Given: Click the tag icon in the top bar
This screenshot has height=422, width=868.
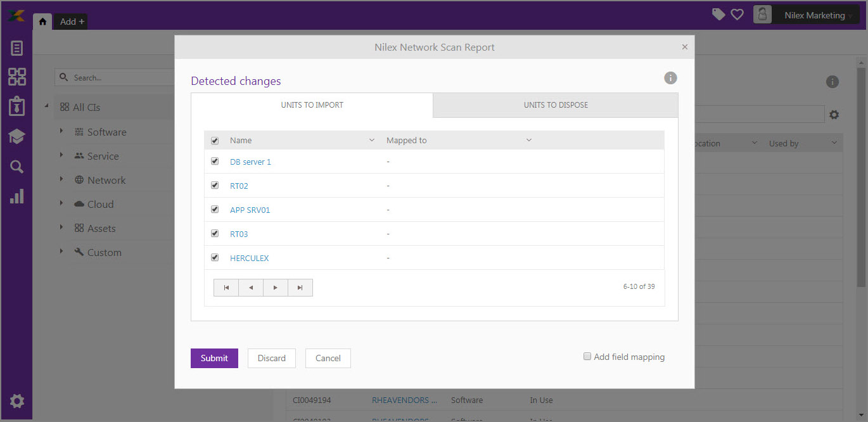Looking at the screenshot, I should pyautogui.click(x=718, y=14).
